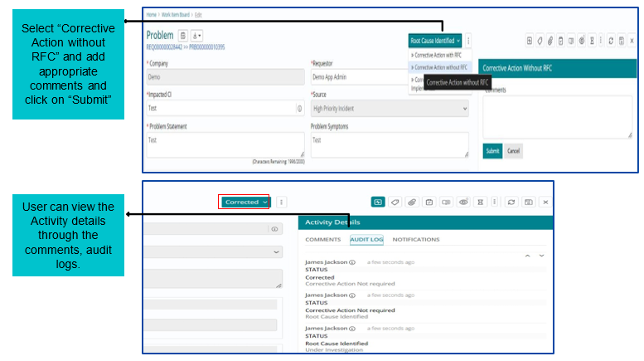Switch to the Audit Log tab
The width and height of the screenshot is (644, 361).
click(x=366, y=239)
